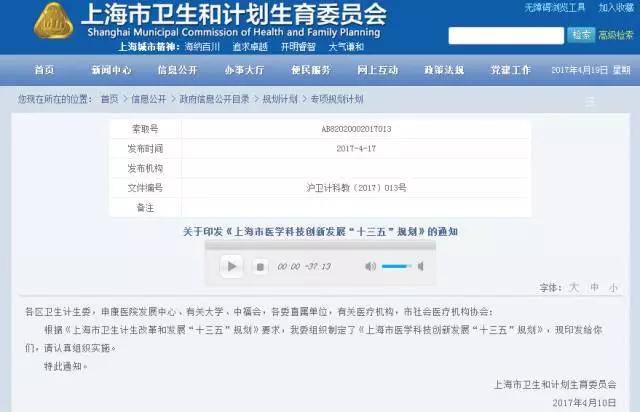
Task: Set font size to 小
Action: point(613,288)
